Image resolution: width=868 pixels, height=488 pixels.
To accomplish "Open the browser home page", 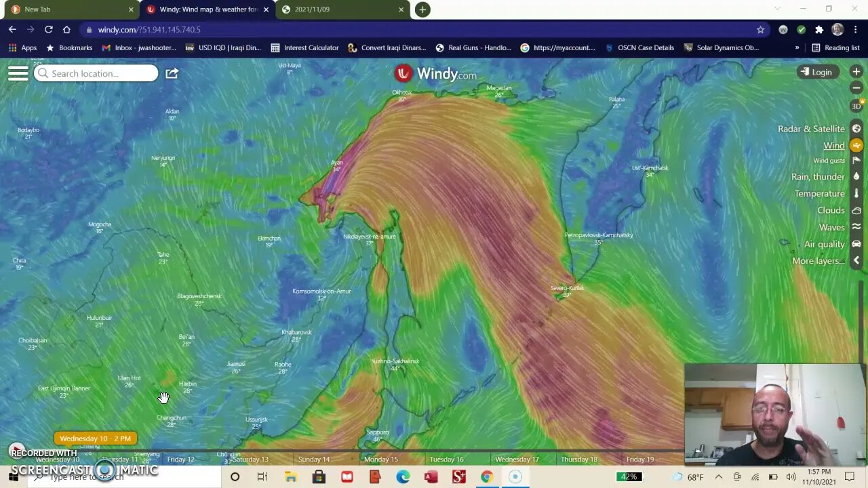I will [x=66, y=29].
